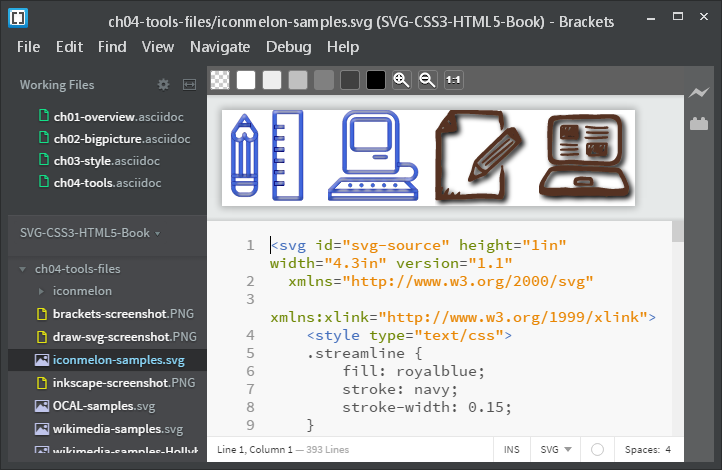Screen dimensions: 722x470
Task: Click the editor vertical scrollbar thumb
Action: (x=678, y=232)
